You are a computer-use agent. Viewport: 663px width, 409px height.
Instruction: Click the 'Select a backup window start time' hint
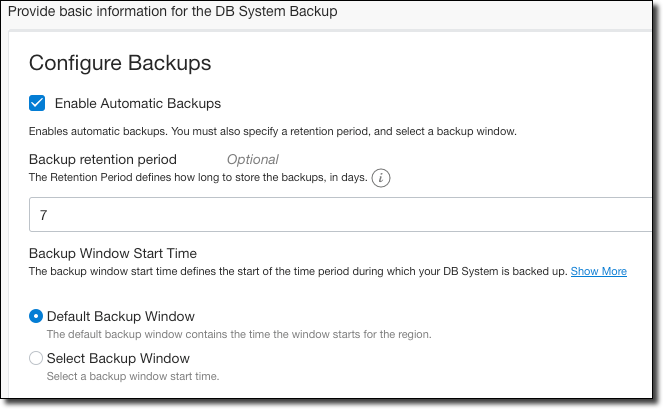tap(132, 376)
